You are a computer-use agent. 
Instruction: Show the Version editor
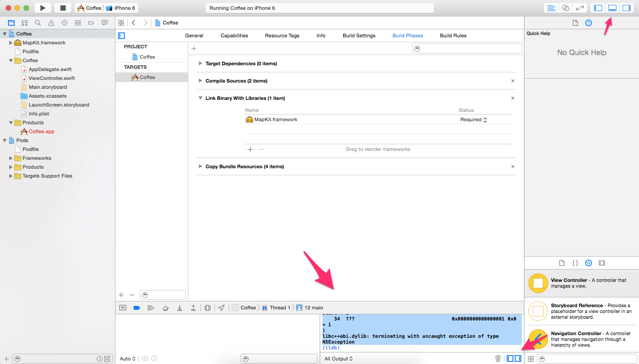coord(579,8)
